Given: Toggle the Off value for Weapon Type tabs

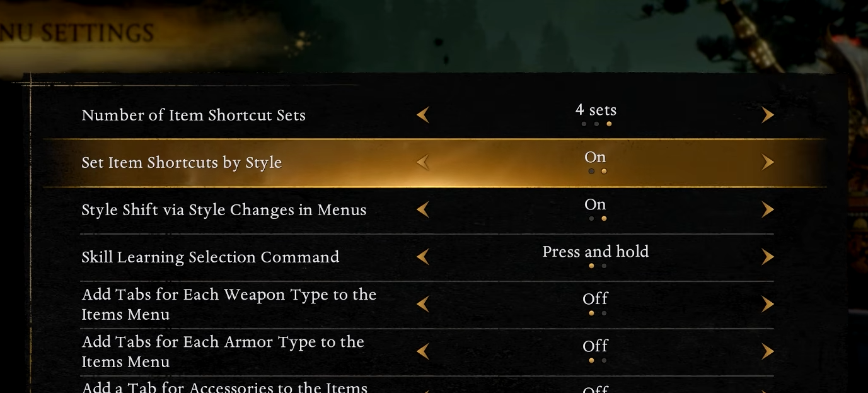Looking at the screenshot, I should pyautogui.click(x=595, y=298).
